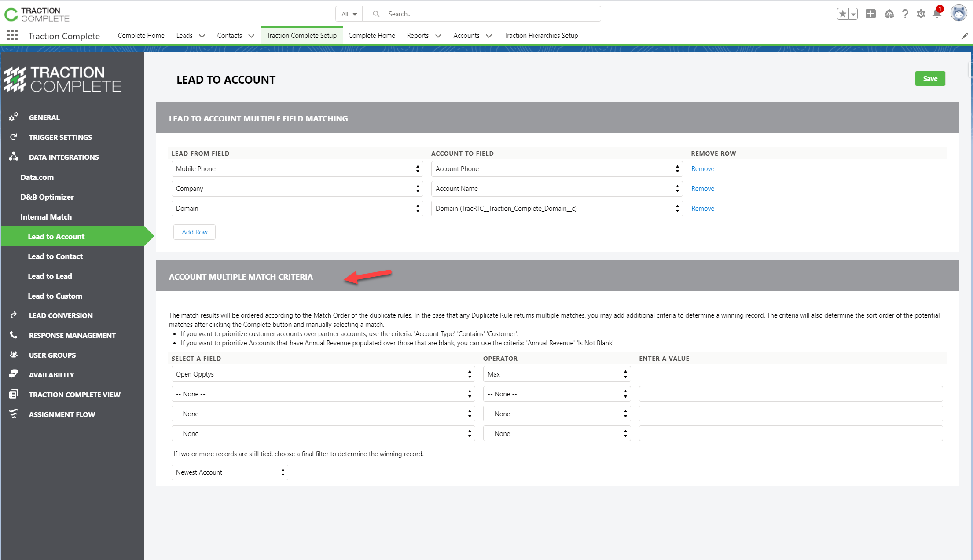
Task: Click the green Save button
Action: (930, 79)
